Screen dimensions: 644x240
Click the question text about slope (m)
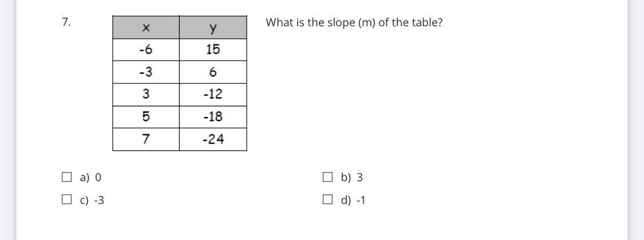(x=354, y=22)
